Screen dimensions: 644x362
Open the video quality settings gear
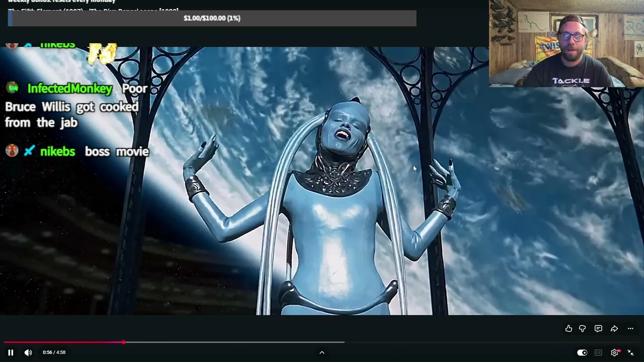(615, 352)
